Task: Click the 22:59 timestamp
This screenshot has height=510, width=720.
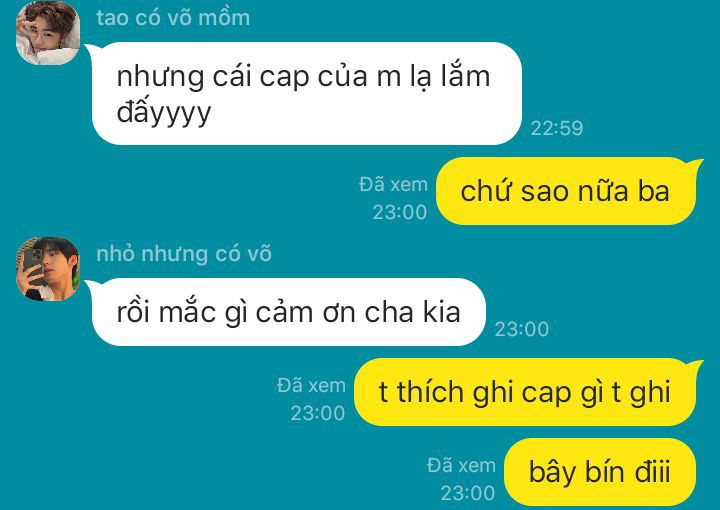Action: pos(557,128)
